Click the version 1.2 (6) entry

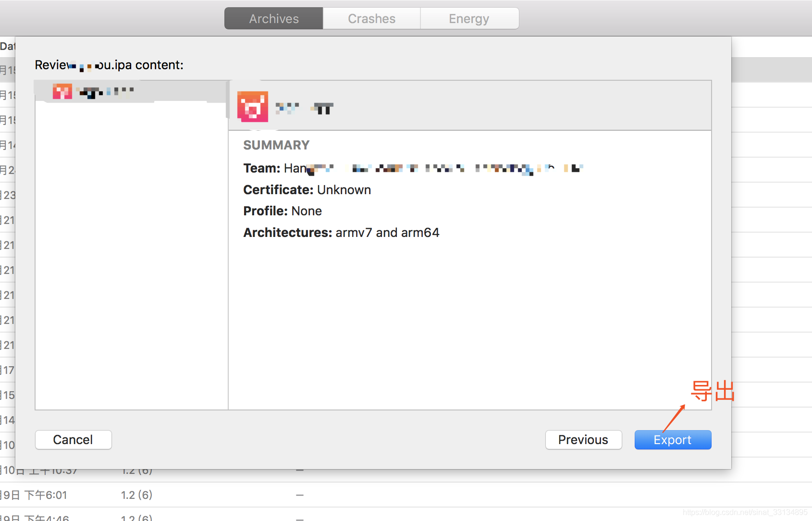[137, 495]
